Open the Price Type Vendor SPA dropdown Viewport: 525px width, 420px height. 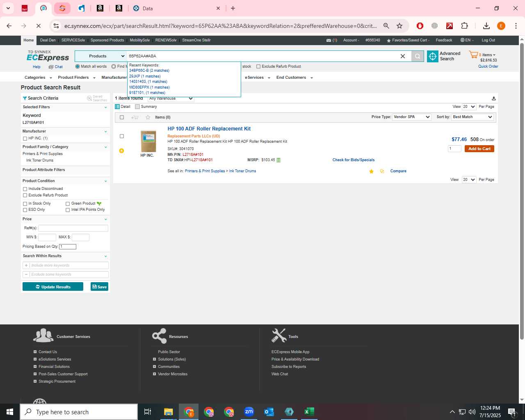pyautogui.click(x=411, y=117)
